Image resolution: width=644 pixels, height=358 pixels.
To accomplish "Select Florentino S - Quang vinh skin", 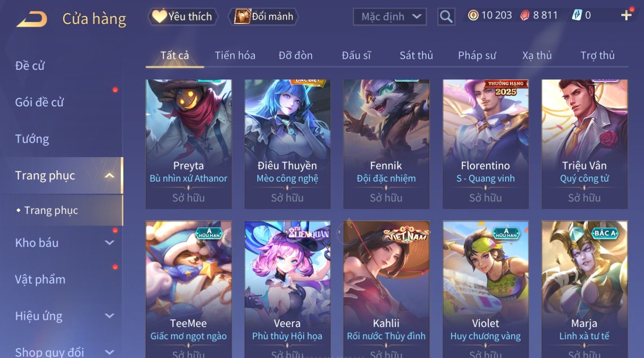I will (486, 144).
